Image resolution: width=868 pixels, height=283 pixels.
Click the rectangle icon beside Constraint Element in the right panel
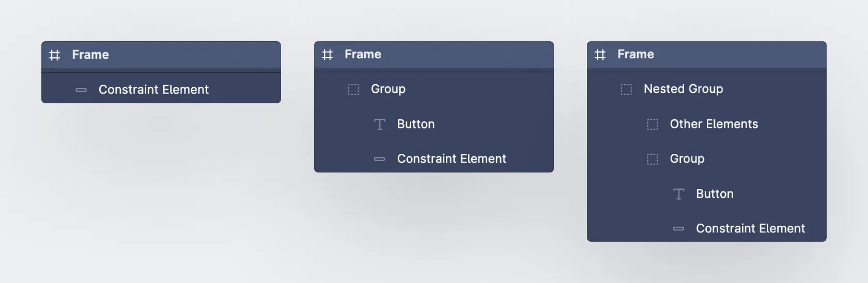pyautogui.click(x=678, y=229)
